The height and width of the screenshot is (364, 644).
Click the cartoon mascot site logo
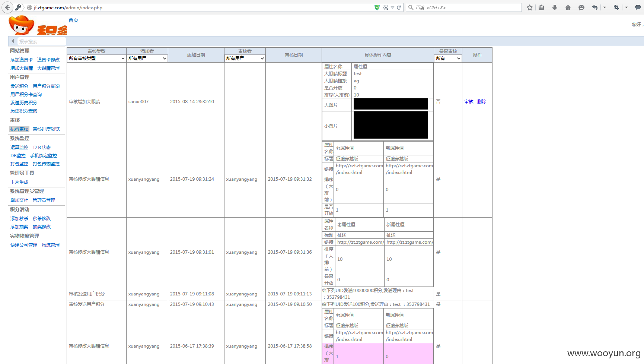[x=22, y=25]
